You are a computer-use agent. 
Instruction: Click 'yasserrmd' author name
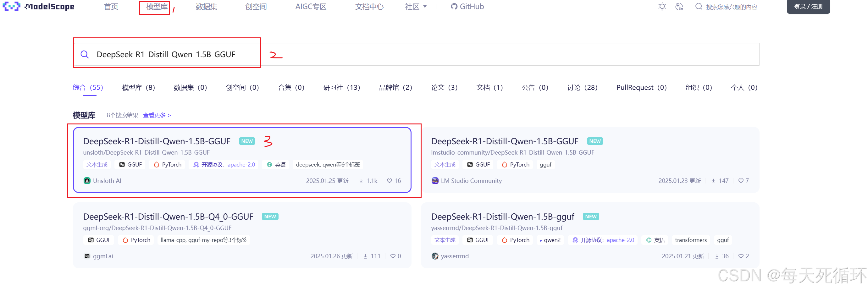click(x=455, y=256)
